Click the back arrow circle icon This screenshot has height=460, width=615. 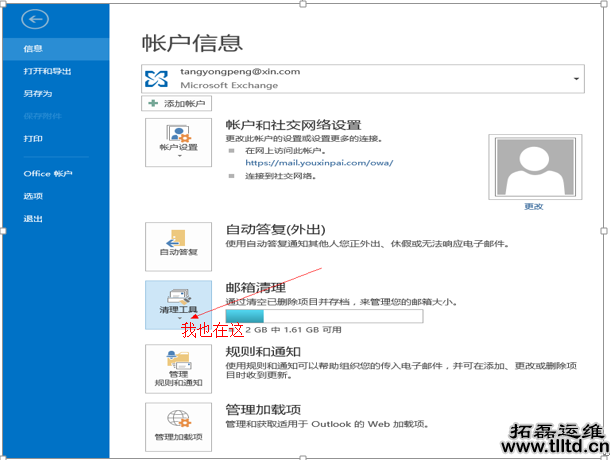pyautogui.click(x=35, y=19)
